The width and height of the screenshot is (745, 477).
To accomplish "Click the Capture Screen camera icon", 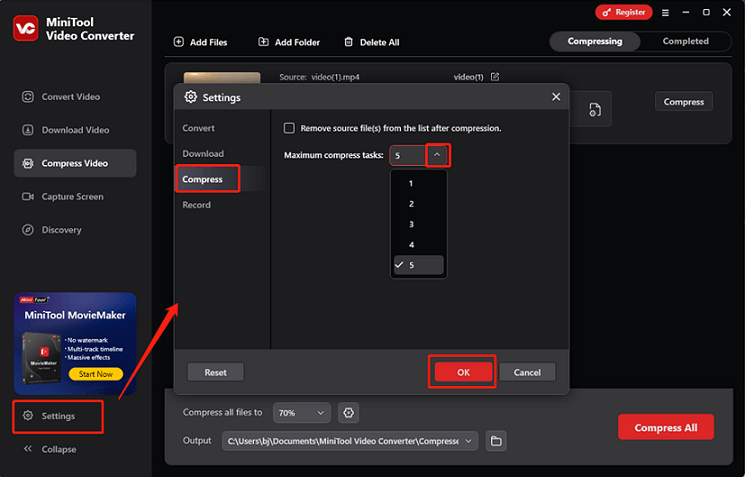I will point(28,197).
